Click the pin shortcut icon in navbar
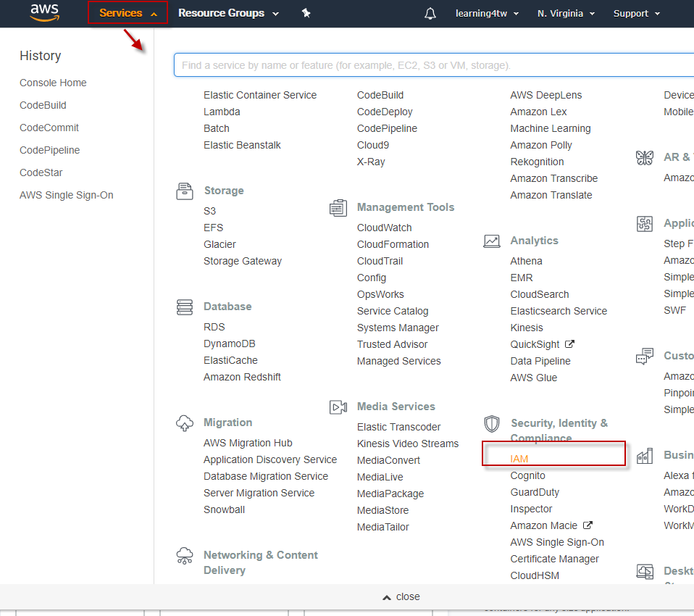Viewport: 694px width, 616px height. [306, 13]
